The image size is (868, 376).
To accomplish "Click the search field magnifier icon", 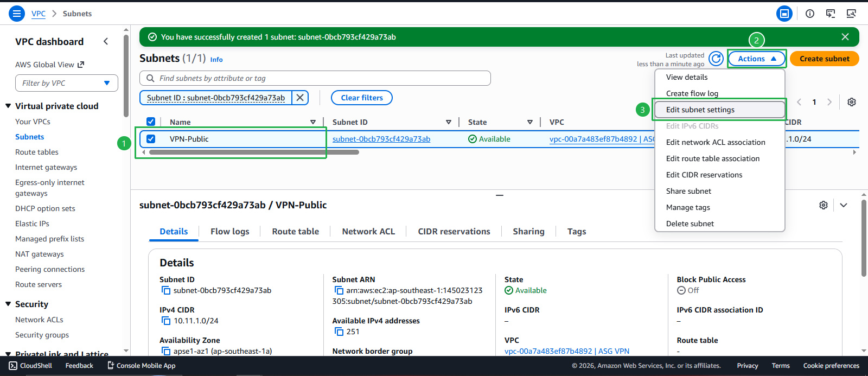I will (150, 78).
